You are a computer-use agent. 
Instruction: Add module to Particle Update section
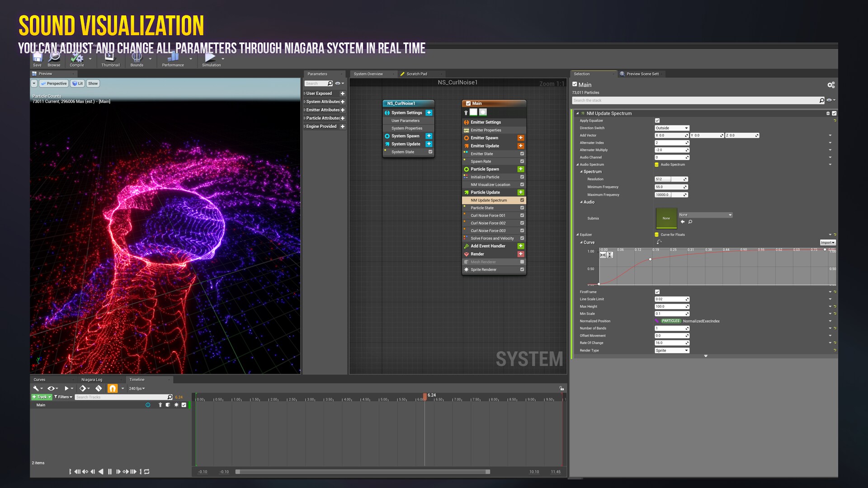[521, 192]
